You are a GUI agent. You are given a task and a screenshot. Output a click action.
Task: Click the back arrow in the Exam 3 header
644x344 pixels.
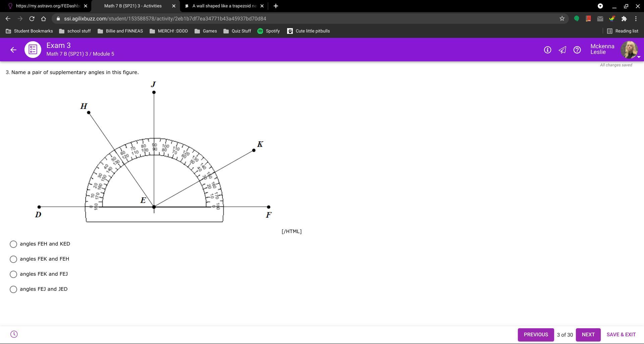[13, 50]
